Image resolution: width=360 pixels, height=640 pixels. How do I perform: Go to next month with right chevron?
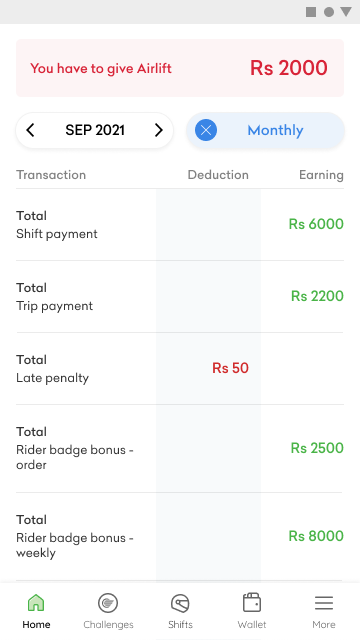(159, 130)
